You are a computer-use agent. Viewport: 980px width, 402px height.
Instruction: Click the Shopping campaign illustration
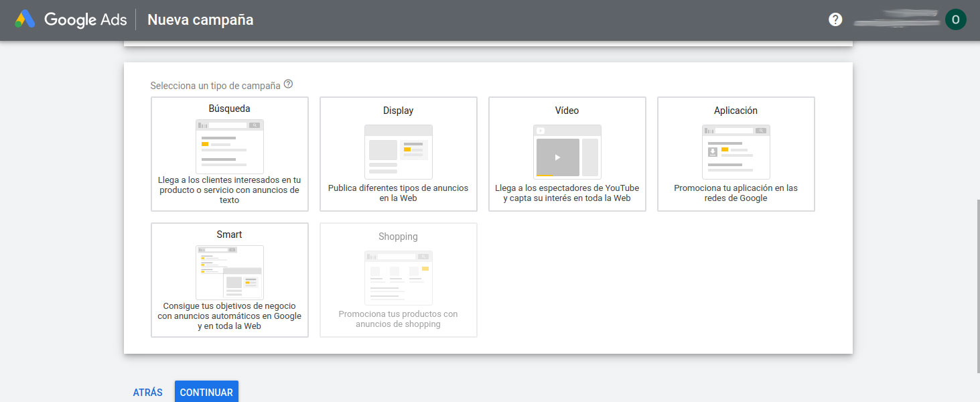(399, 277)
